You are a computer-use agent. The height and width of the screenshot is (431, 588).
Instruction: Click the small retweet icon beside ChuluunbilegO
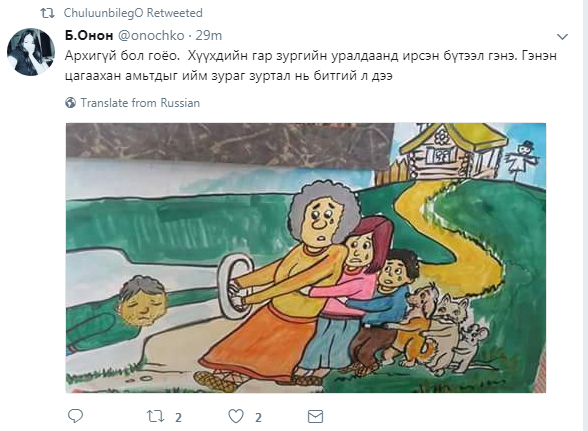pyautogui.click(x=47, y=13)
